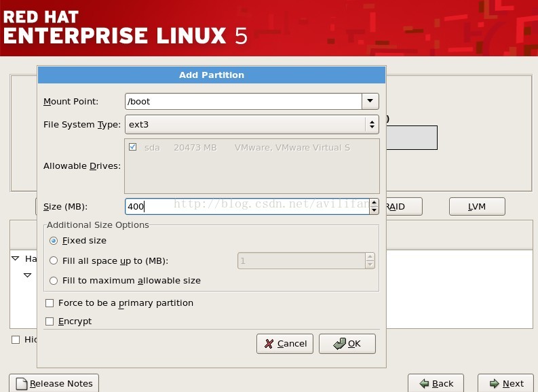Open the File System Type selector
The height and width of the screenshot is (392, 538).
click(252, 125)
